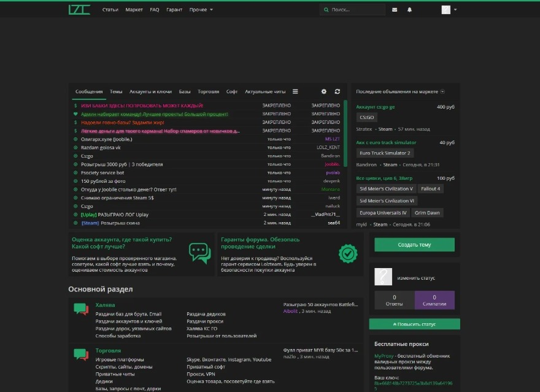
Task: Click into the Поиск search field
Action: (x=356, y=10)
